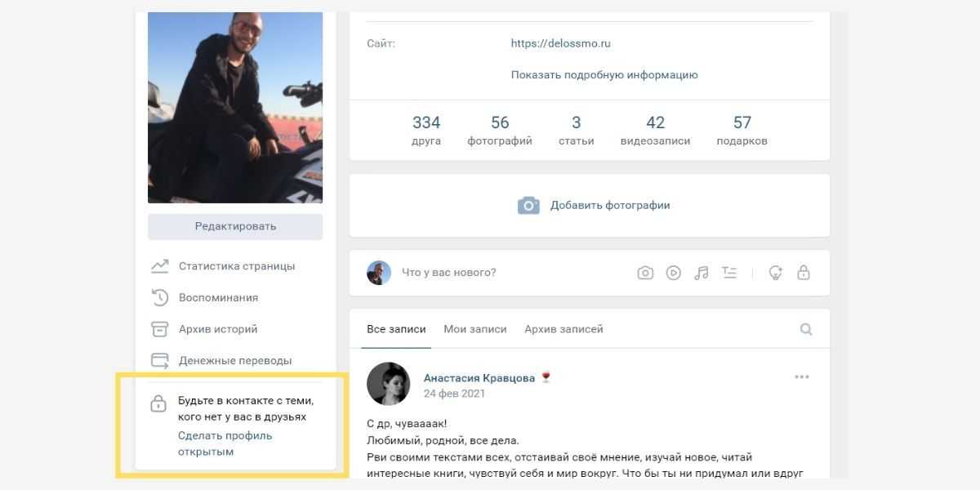
Task: Toggle friends-only lock on new post
Action: (x=804, y=273)
